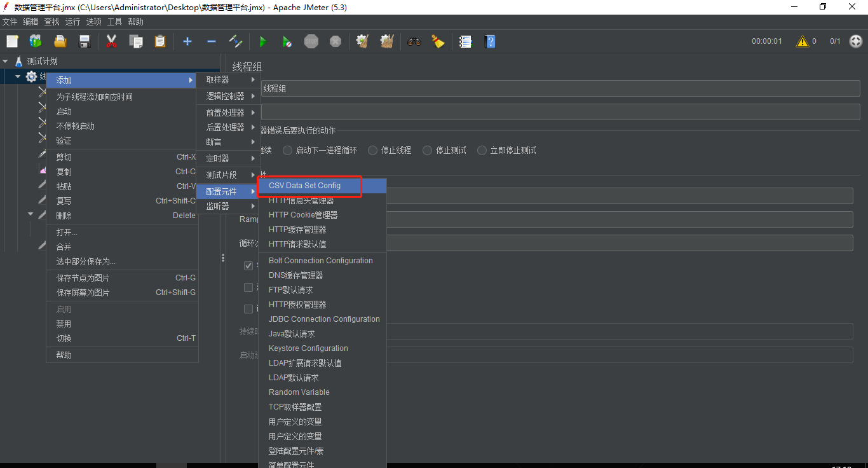This screenshot has width=868, height=468.
Task: Choose CSV Data Set Config
Action: point(323,186)
